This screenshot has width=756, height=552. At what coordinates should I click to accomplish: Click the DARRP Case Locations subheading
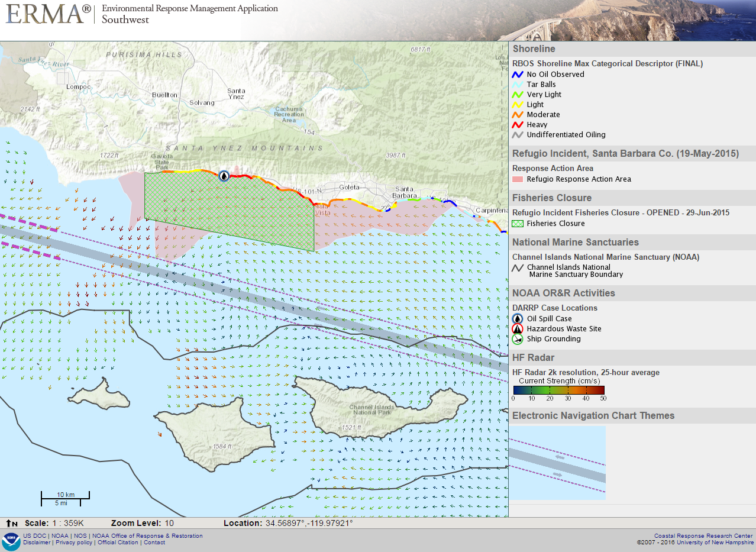click(555, 308)
